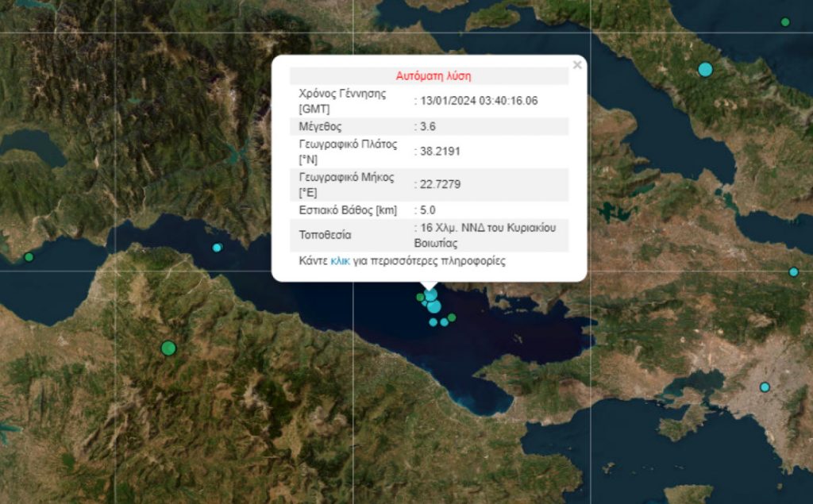Viewport: 813px width, 504px height.
Task: Close the Αυτόματη λύση popup
Action: [577, 65]
